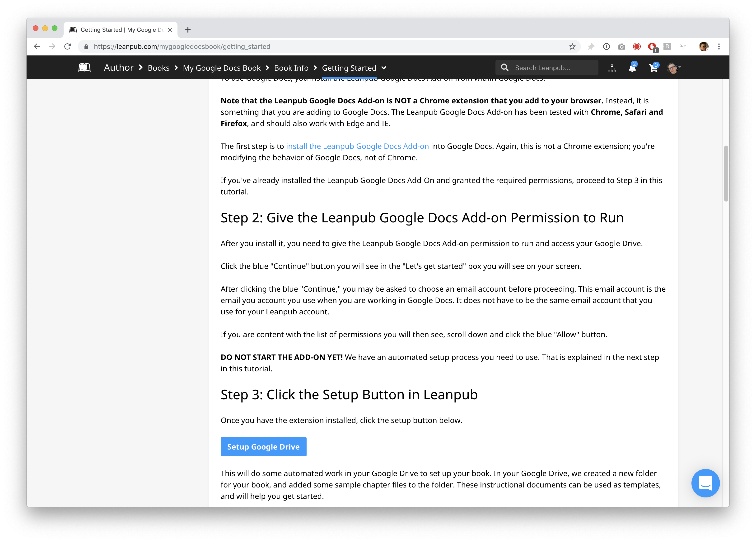The width and height of the screenshot is (756, 542).
Task: Focus the Search Leanpub input field
Action: click(547, 68)
